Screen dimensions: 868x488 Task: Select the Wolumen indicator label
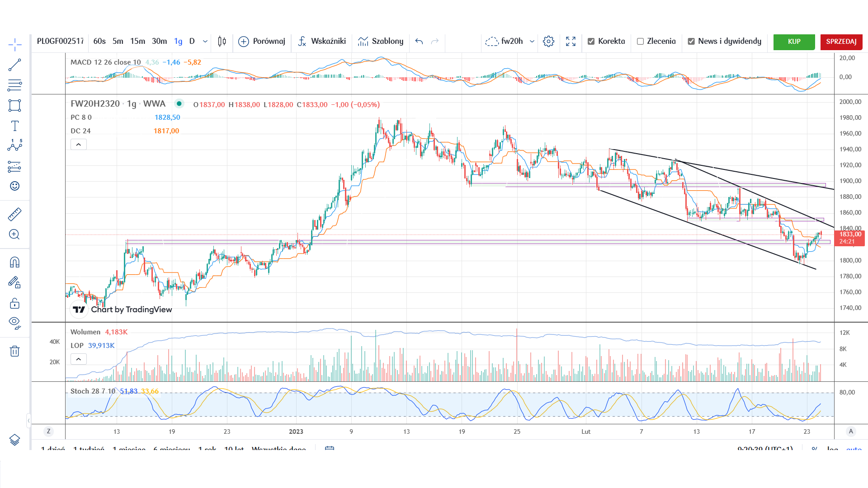click(x=85, y=332)
